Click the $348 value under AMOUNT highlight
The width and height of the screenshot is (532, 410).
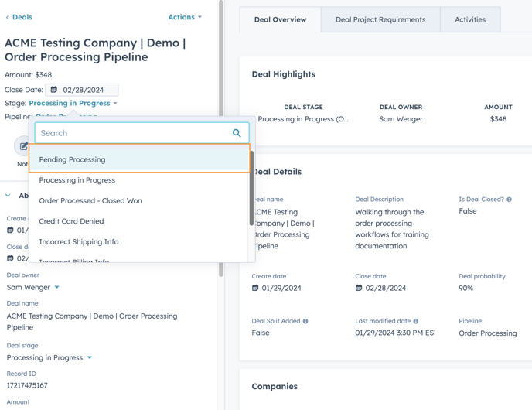tap(498, 119)
